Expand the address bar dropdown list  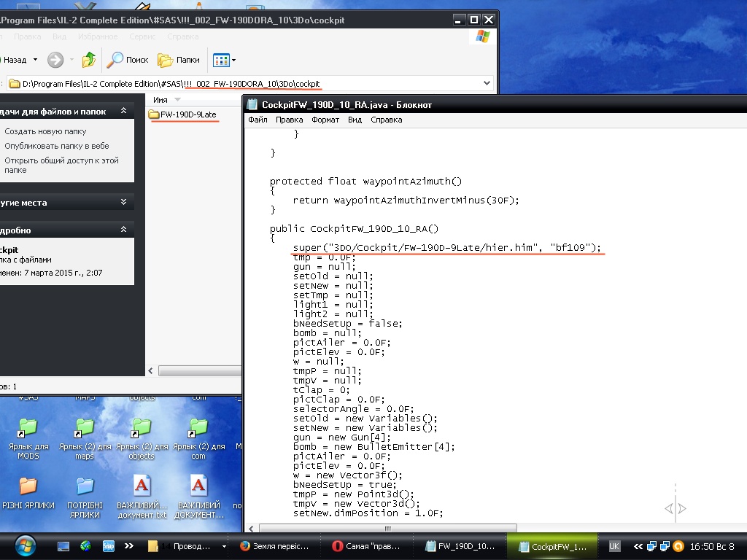click(487, 84)
